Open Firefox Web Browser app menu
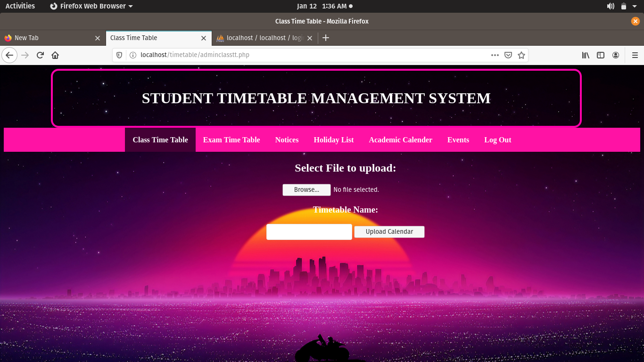The image size is (644, 362). (x=91, y=6)
